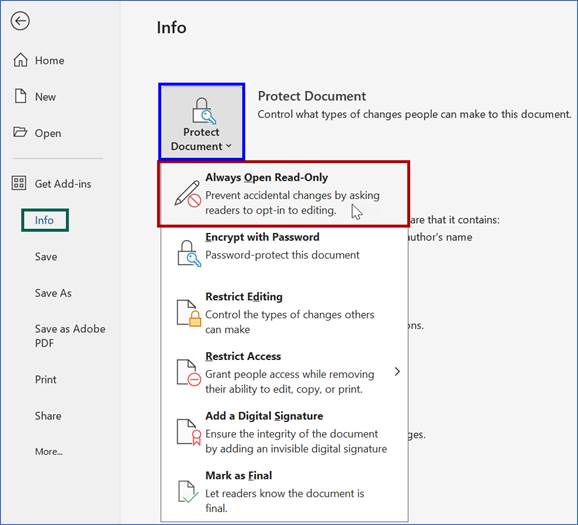Click 'Control what types of changes' description
578x525 pixels.
414,114
